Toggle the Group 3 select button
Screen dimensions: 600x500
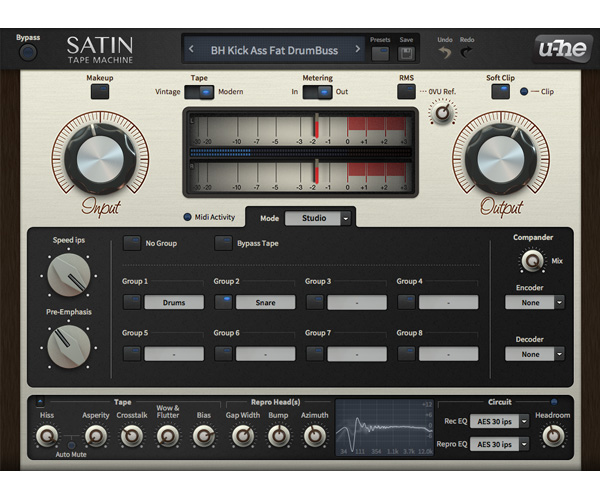[315, 302]
